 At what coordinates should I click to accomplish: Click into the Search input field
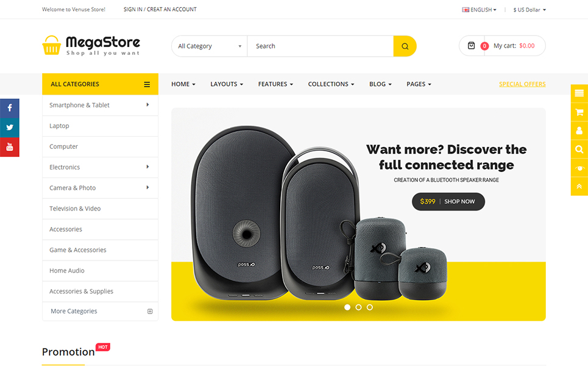click(x=321, y=46)
